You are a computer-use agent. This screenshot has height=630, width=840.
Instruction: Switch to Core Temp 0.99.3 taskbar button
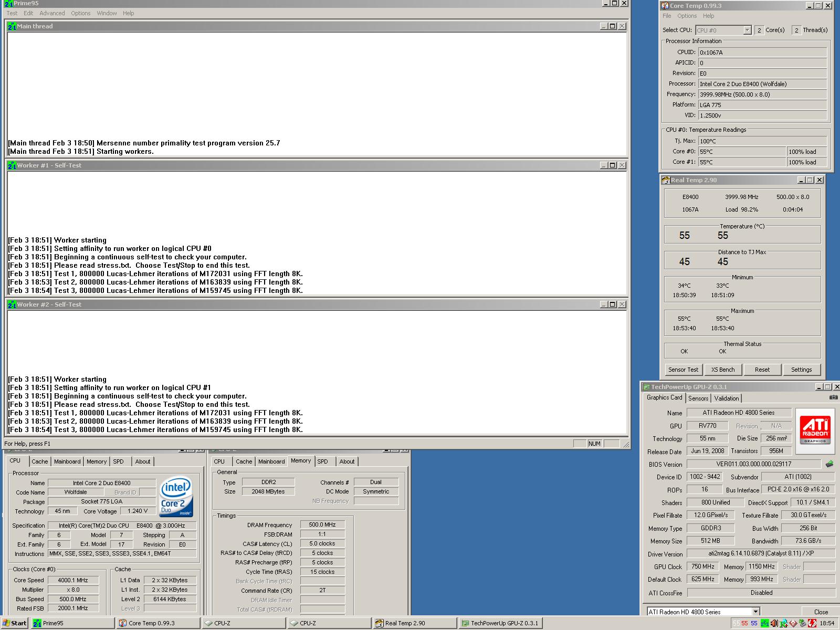[x=159, y=623]
